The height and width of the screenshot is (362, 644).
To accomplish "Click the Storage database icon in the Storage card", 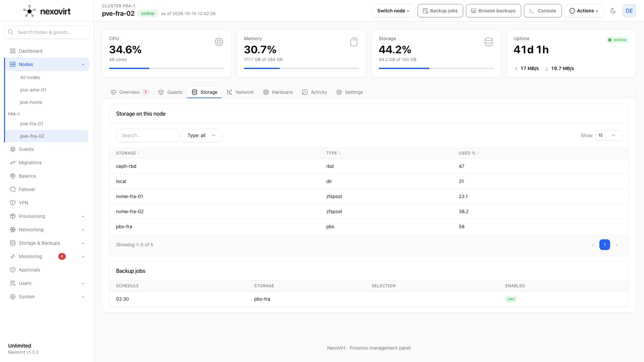I will tap(488, 42).
